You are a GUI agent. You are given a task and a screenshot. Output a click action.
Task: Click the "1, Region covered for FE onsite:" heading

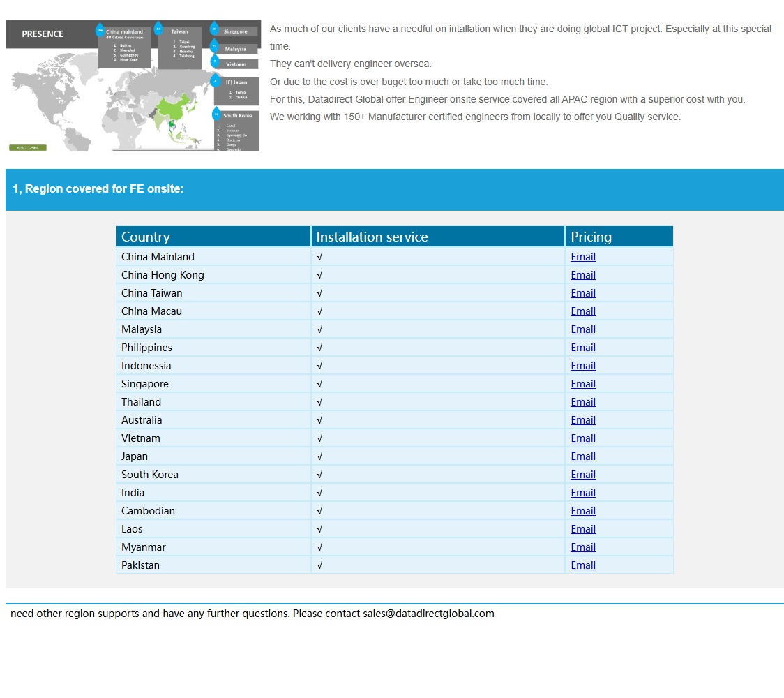point(98,188)
